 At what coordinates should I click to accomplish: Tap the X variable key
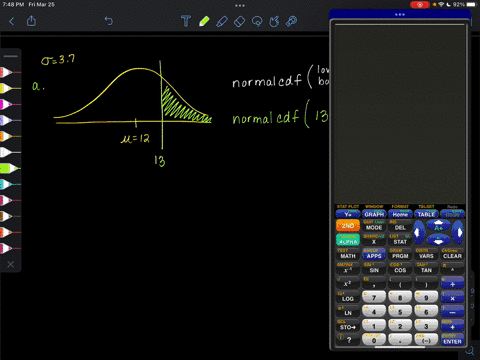(x=374, y=242)
